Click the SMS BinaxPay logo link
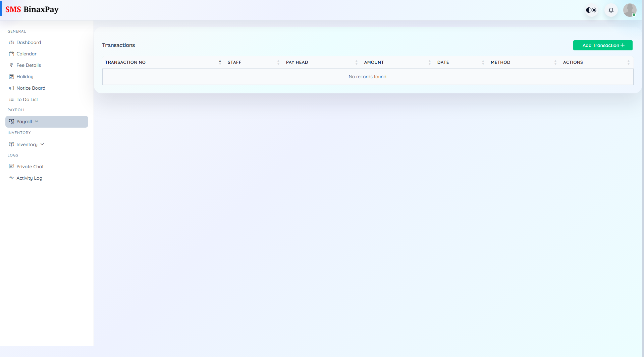 click(x=33, y=9)
